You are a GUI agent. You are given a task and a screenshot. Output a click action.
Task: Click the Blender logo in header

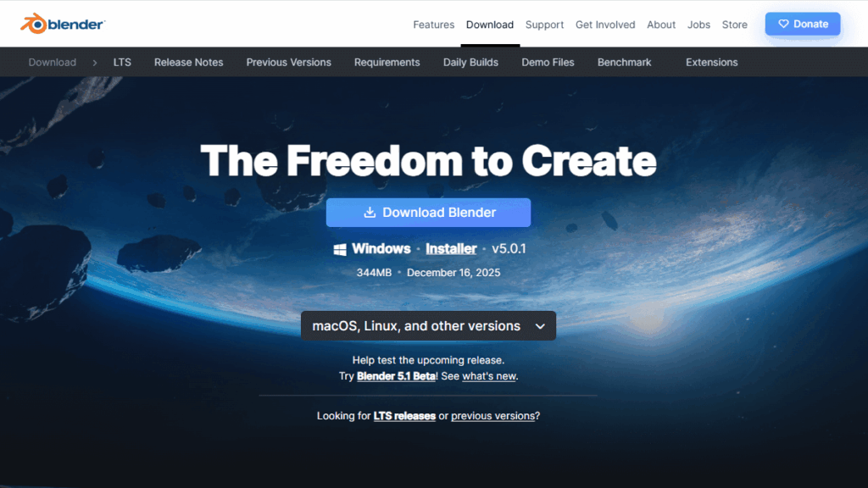(63, 24)
